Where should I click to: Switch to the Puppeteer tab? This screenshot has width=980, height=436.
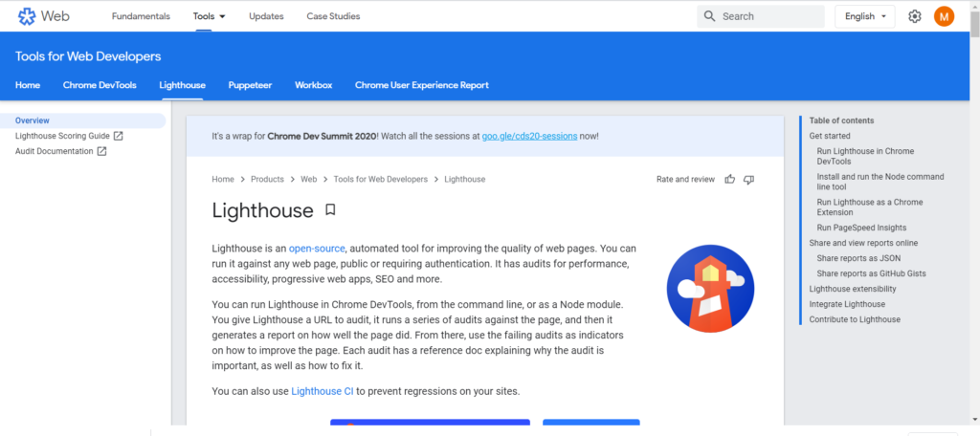tap(250, 85)
